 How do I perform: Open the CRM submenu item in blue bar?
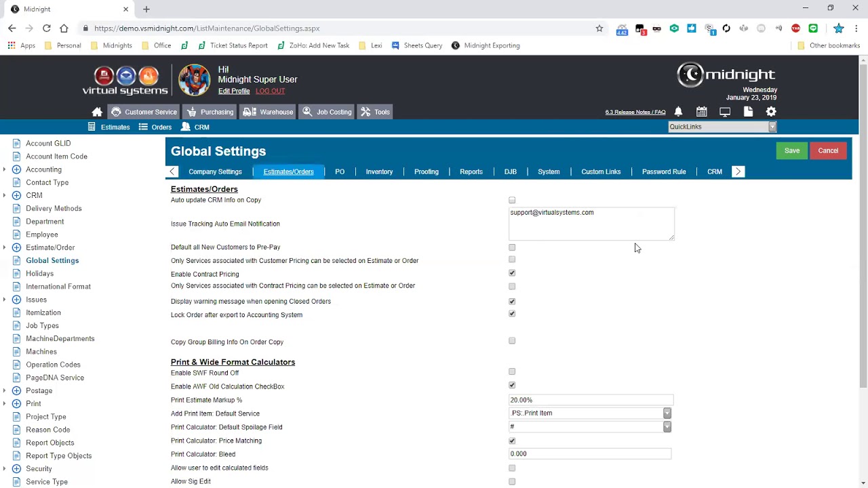(x=195, y=127)
